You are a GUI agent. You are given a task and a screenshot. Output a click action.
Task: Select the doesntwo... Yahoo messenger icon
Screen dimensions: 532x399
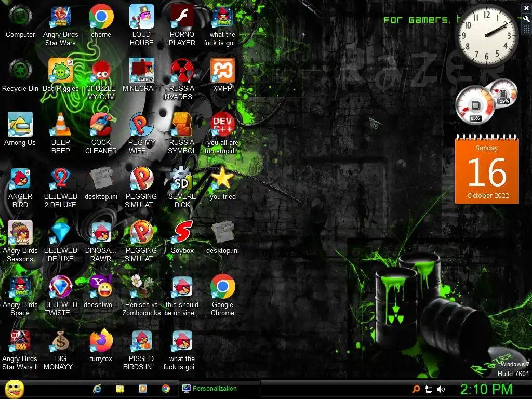[x=101, y=292]
